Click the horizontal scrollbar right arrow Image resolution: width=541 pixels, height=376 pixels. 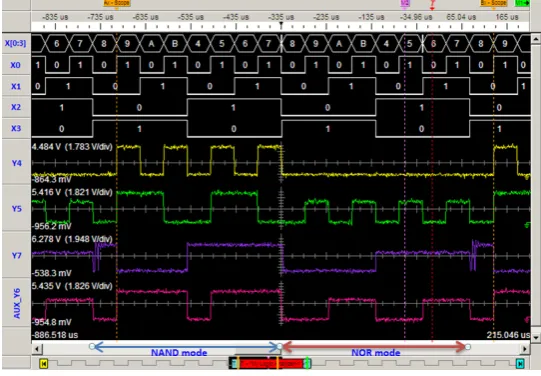click(x=525, y=349)
